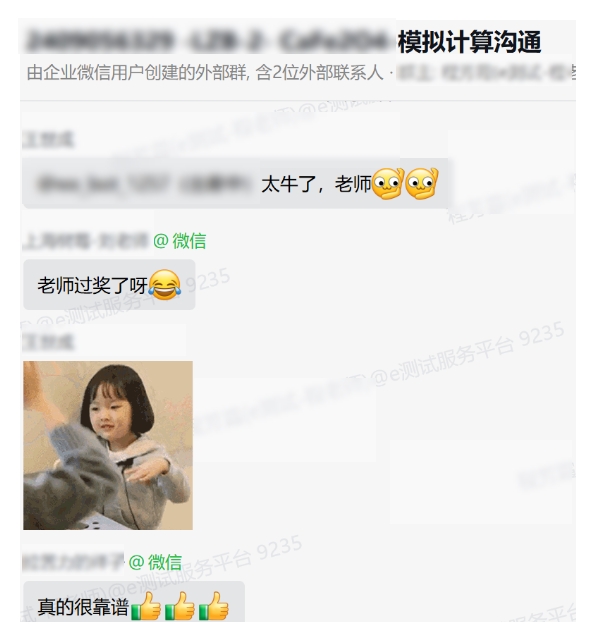Image resolution: width=596 pixels, height=642 pixels.
Task: Click second salute emoji in first message
Action: pyautogui.click(x=422, y=183)
